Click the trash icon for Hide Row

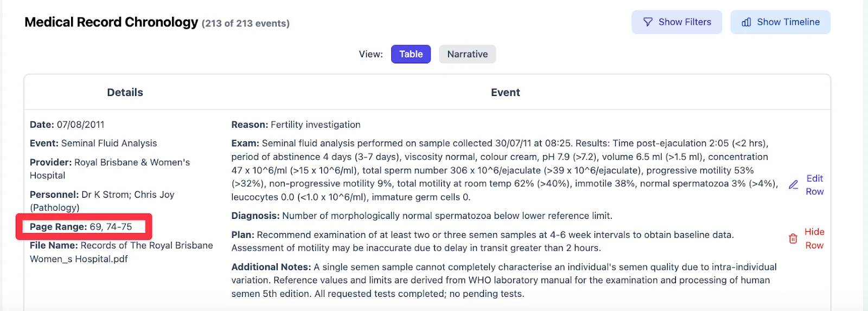[x=793, y=238]
